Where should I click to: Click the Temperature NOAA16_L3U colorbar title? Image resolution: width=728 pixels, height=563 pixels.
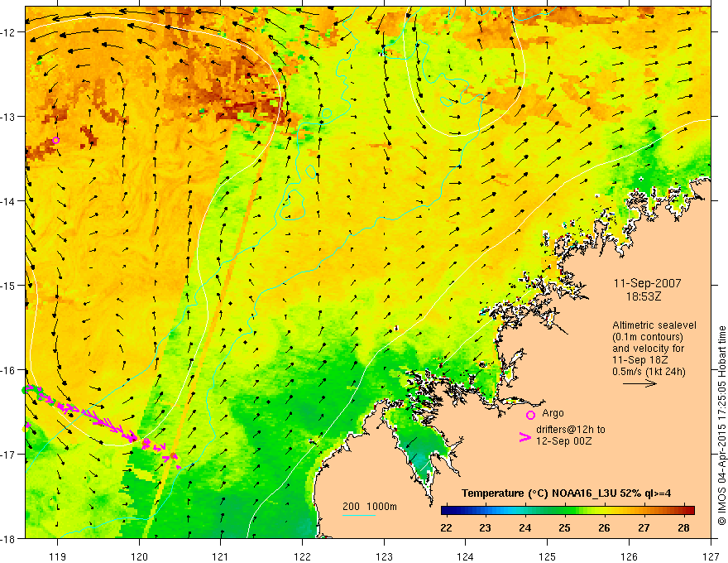click(x=566, y=493)
